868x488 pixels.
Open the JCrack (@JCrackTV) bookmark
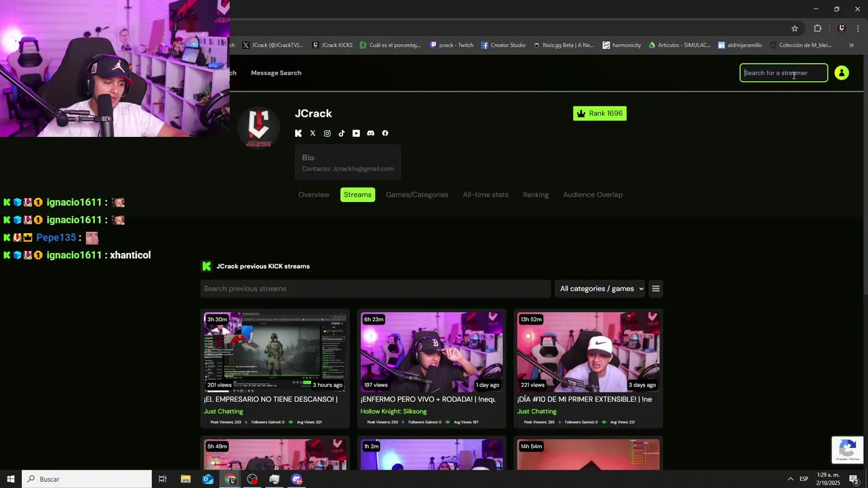(x=272, y=45)
